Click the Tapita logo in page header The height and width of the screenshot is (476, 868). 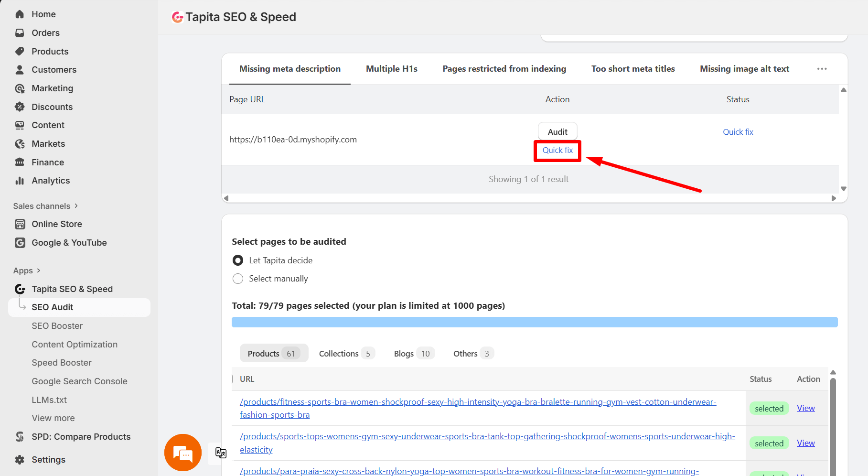[177, 17]
